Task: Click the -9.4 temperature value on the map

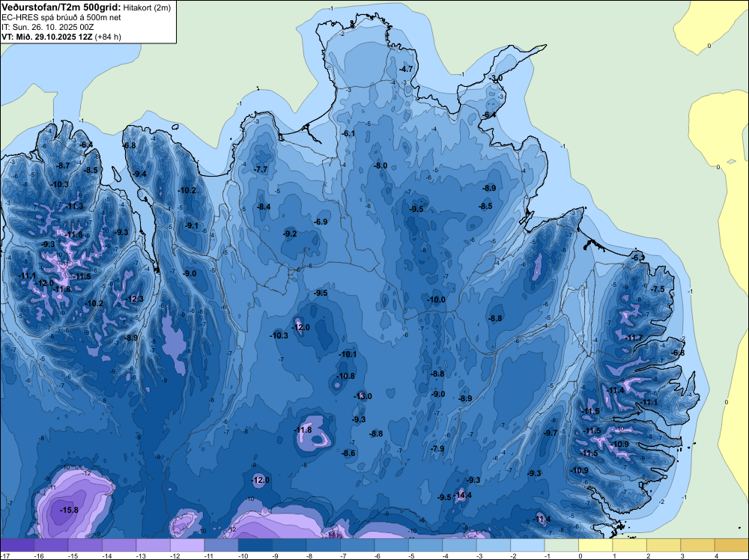Action: coord(139,174)
